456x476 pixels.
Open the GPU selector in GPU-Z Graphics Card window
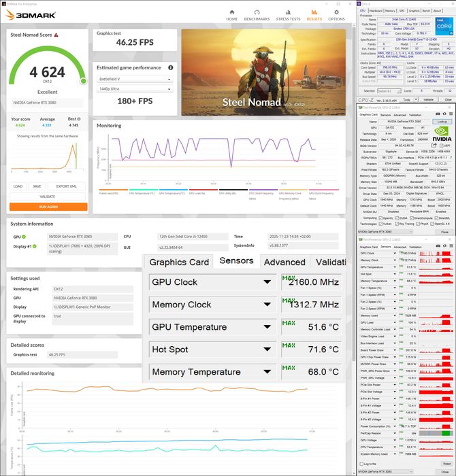click(385, 231)
